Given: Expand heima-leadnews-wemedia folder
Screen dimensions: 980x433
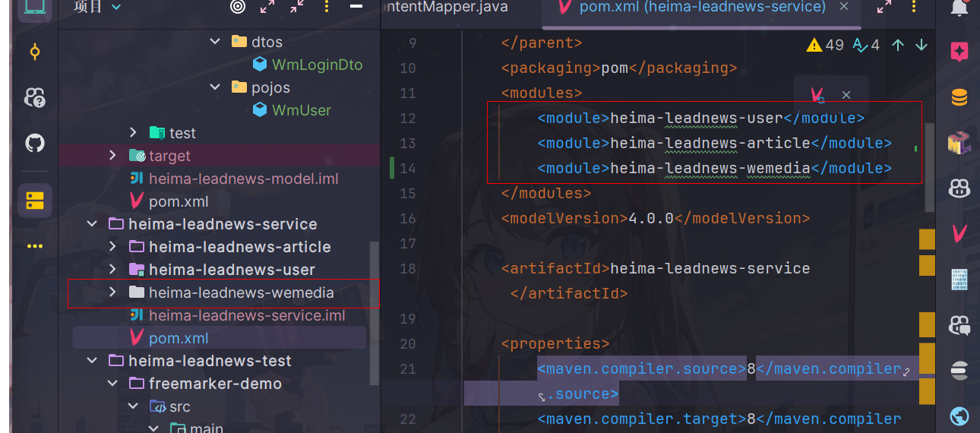Looking at the screenshot, I should click(113, 292).
